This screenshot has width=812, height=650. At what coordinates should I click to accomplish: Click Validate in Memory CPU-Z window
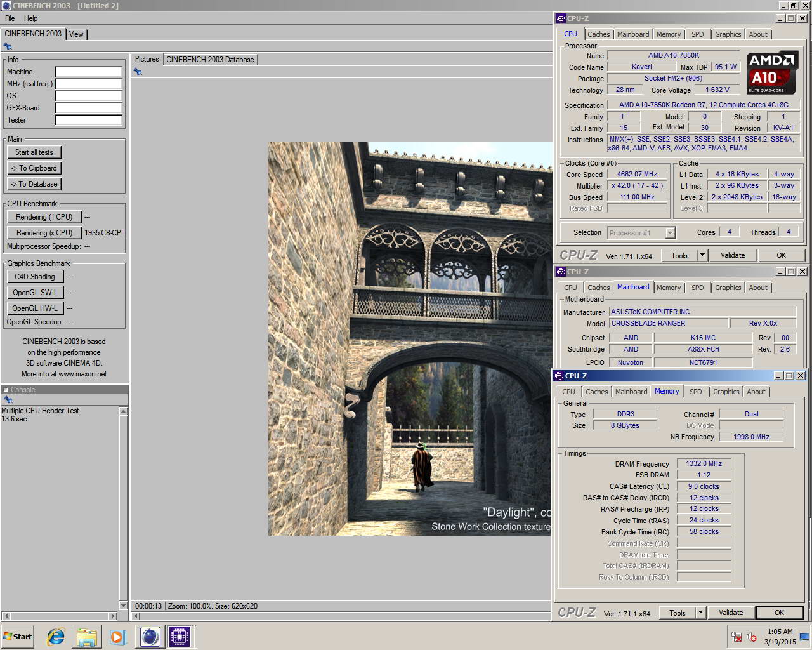[x=731, y=613]
